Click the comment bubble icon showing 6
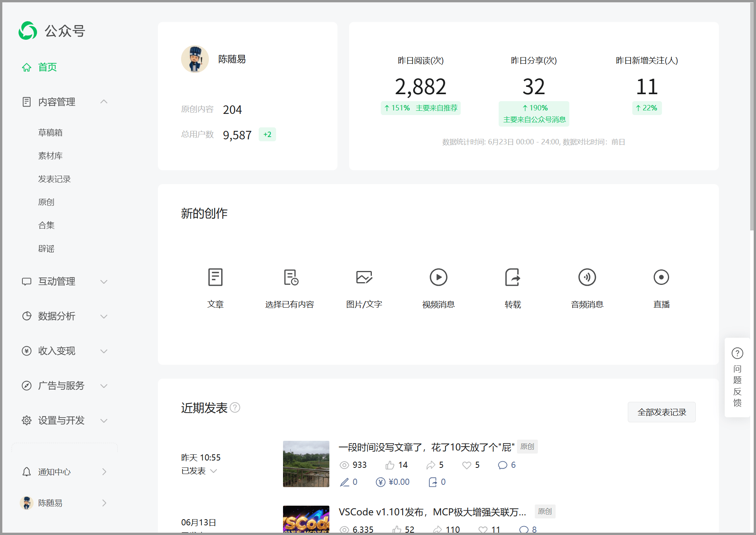The width and height of the screenshot is (756, 535). pyautogui.click(x=502, y=465)
